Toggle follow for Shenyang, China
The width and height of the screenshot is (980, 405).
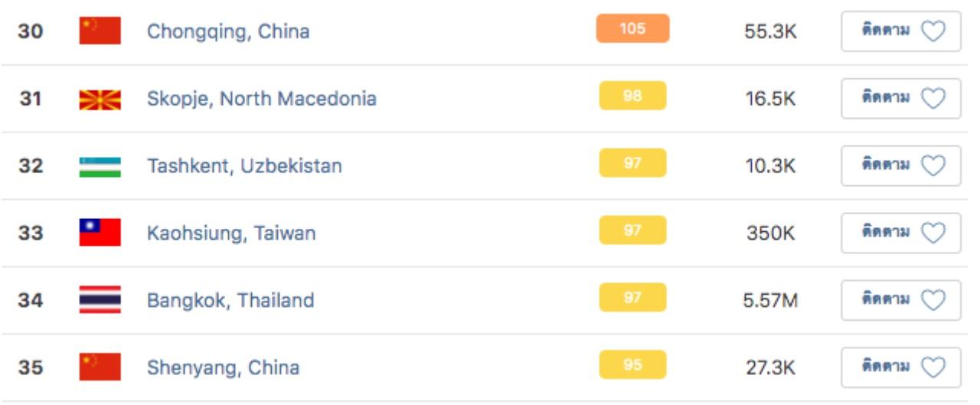[x=900, y=367]
